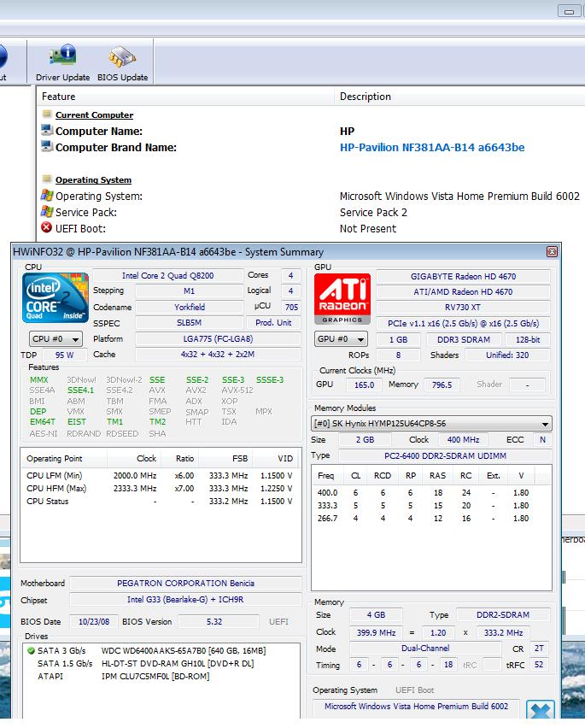Viewport: 585px width, 728px height.
Task: Click the blue X button beside OS field
Action: pyautogui.click(x=541, y=710)
